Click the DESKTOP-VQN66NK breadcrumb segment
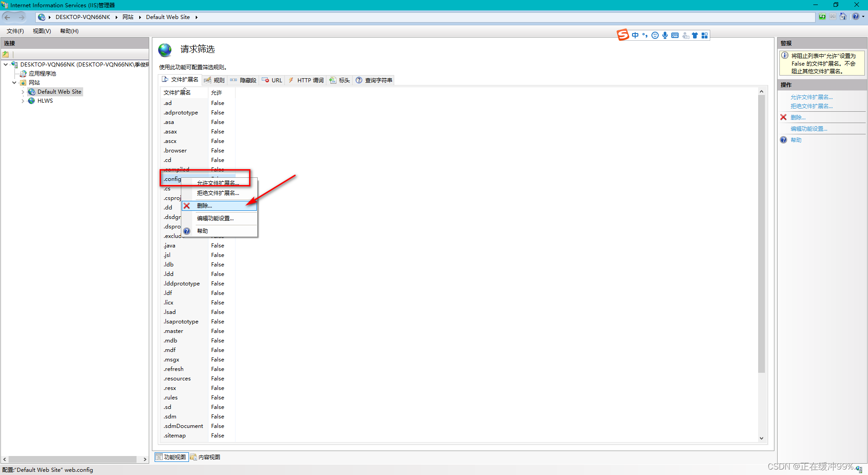 [83, 17]
